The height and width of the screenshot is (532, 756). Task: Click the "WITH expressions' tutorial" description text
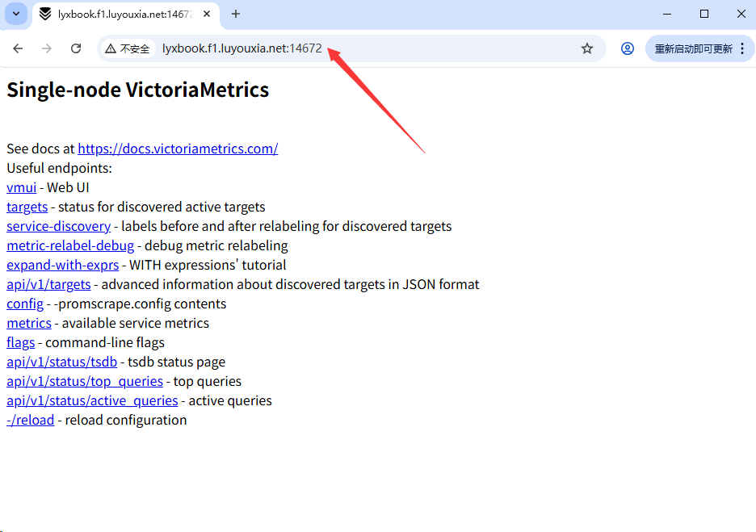pos(208,265)
